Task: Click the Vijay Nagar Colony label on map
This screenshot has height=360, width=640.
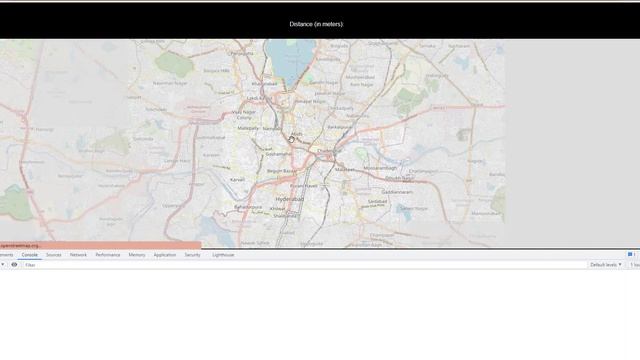Action: (x=244, y=115)
